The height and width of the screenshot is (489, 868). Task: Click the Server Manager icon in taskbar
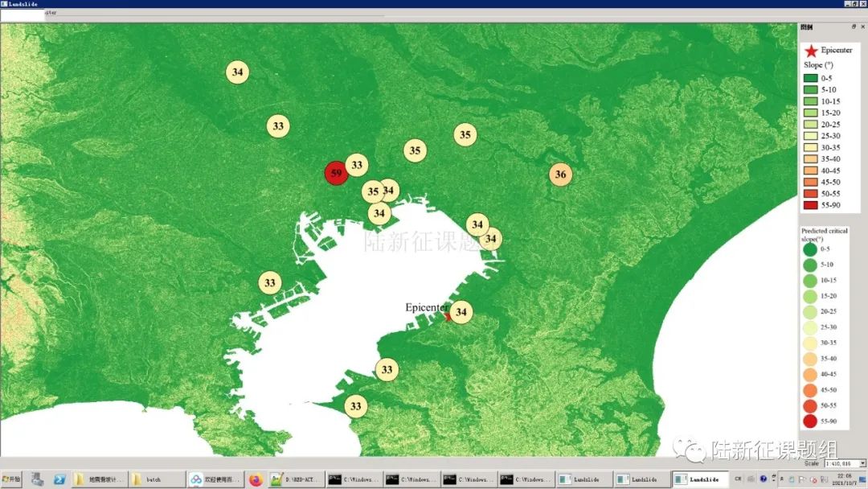pyautogui.click(x=37, y=479)
